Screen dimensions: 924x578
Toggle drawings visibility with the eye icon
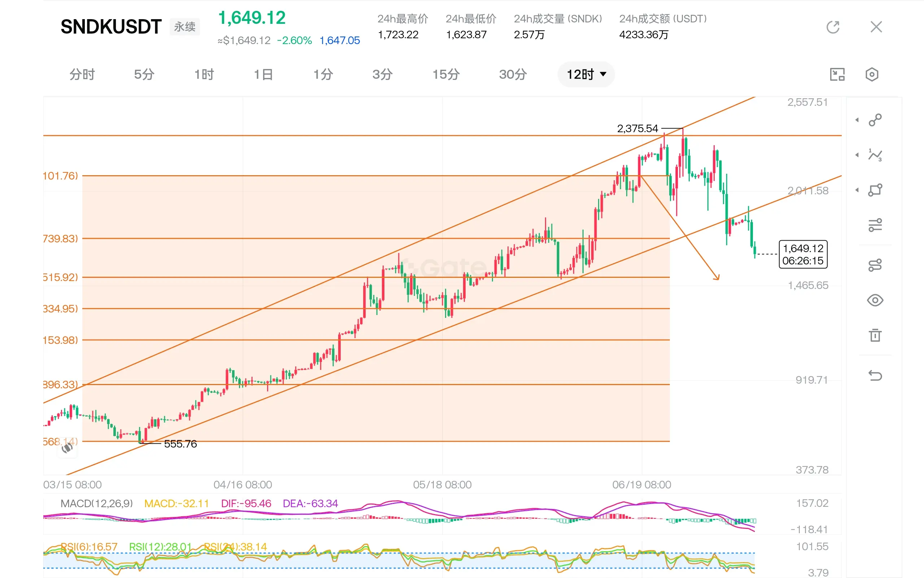[x=875, y=300]
